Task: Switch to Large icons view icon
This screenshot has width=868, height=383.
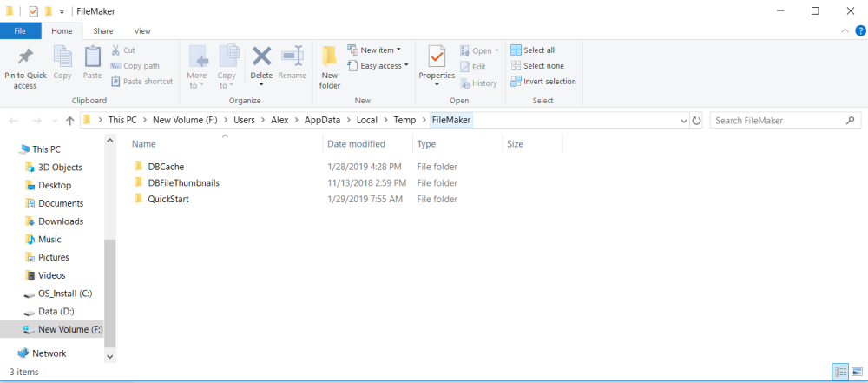Action: click(857, 372)
